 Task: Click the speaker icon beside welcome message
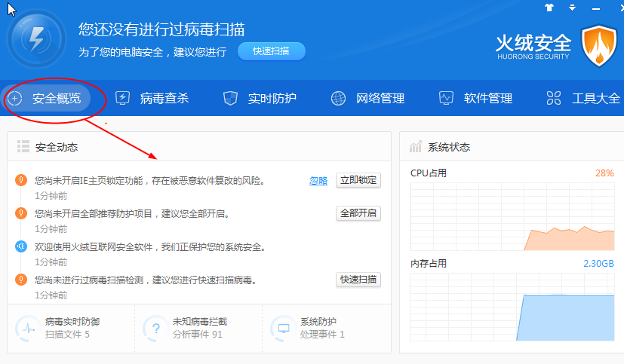tap(21, 246)
